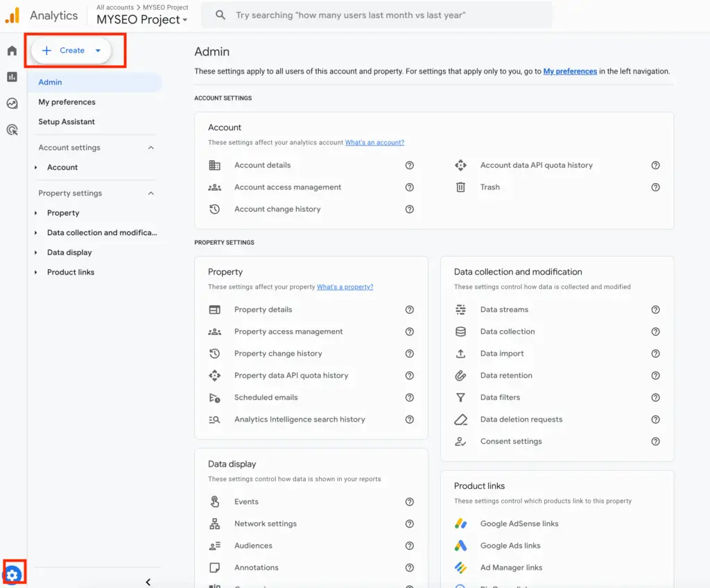The image size is (710, 588).
Task: Select the Data filters funnel icon
Action: coord(462,397)
